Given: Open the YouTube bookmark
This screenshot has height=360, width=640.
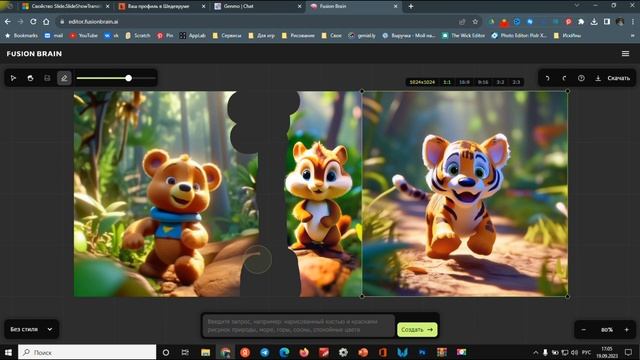Looking at the screenshot, I should click(84, 36).
